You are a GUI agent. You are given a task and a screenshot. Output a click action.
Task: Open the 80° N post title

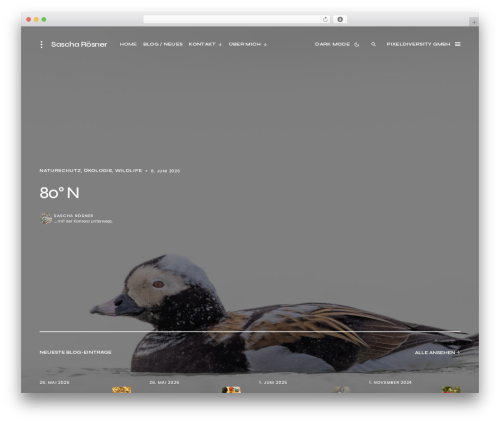pos(59,193)
